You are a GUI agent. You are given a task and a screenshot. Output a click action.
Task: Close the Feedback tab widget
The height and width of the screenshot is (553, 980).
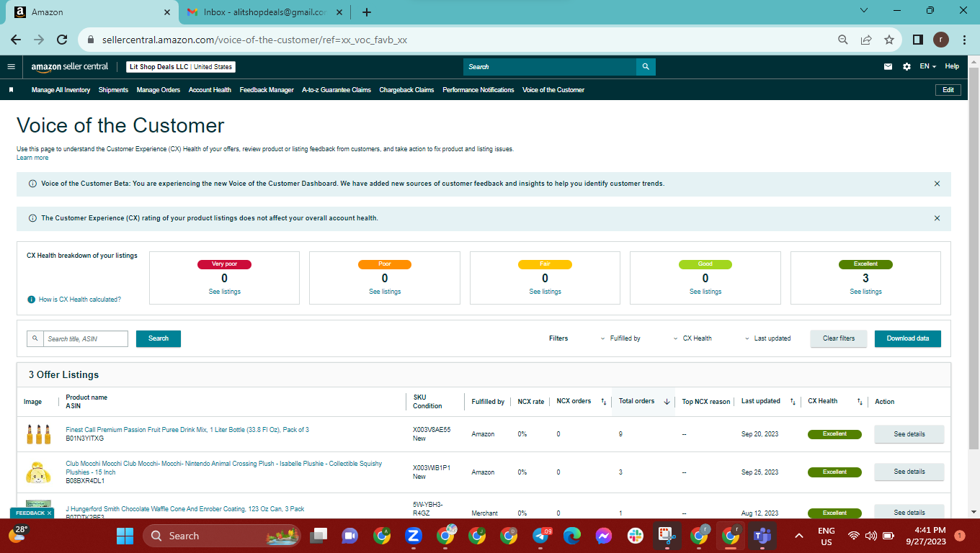[x=49, y=513]
